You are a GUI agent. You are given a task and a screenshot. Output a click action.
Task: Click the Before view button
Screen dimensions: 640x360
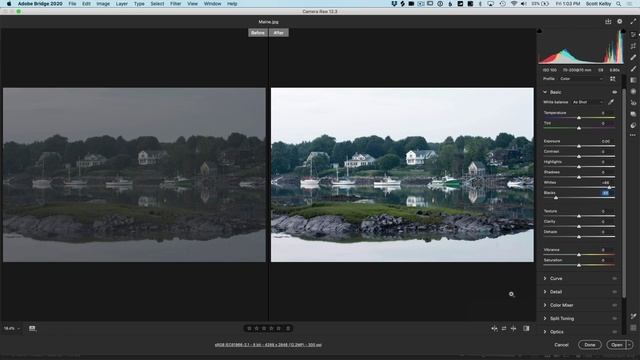[258, 33]
